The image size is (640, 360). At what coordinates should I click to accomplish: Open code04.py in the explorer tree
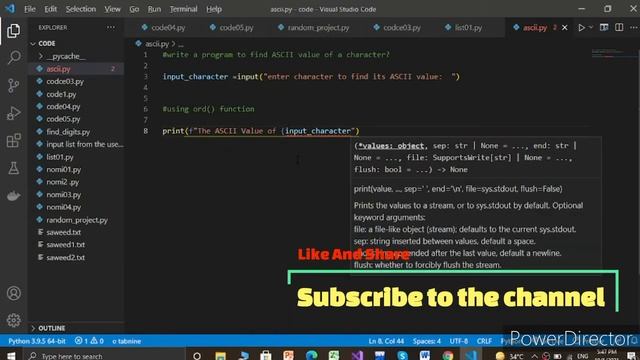click(x=63, y=107)
